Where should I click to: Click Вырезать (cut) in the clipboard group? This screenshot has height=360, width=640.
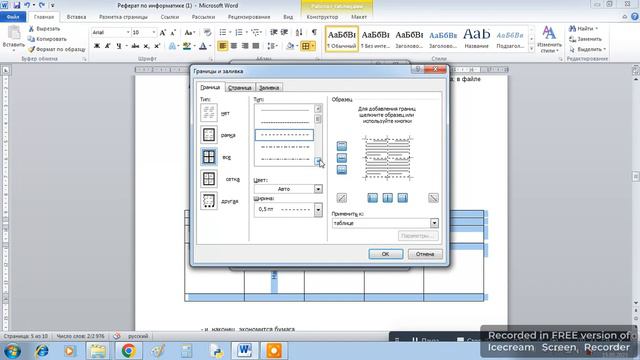click(44, 29)
